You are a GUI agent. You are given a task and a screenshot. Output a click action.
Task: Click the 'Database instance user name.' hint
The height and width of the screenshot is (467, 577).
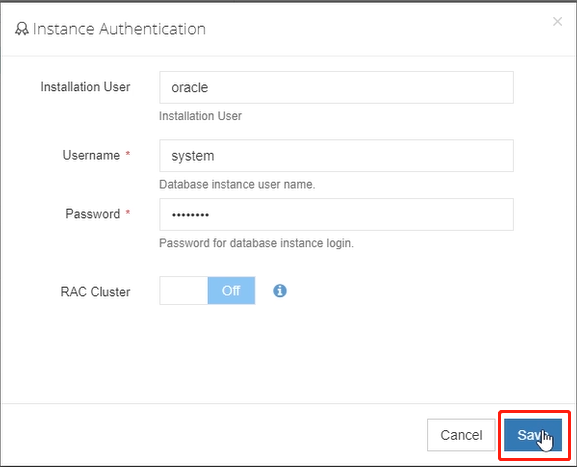237,184
